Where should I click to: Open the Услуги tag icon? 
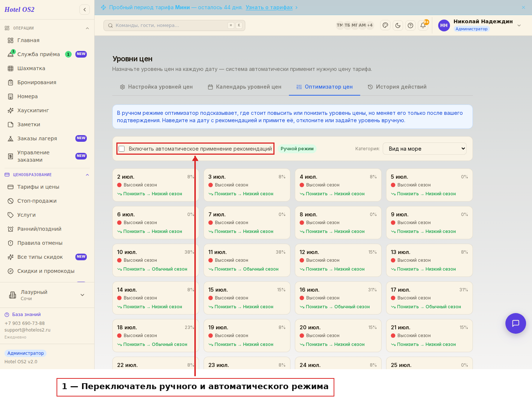click(10, 215)
